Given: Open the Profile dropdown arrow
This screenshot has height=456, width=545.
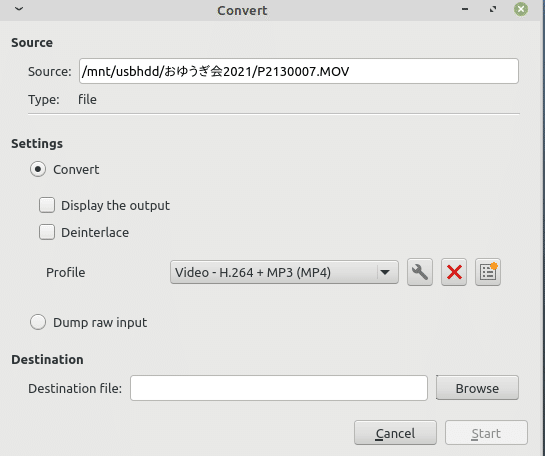Looking at the screenshot, I should pos(385,272).
